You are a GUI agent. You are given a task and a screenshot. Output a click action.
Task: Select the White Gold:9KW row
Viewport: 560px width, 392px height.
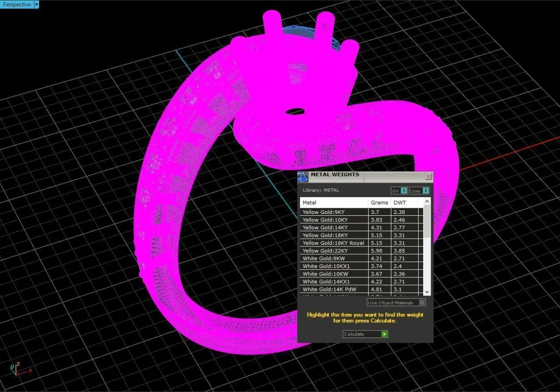click(362, 259)
